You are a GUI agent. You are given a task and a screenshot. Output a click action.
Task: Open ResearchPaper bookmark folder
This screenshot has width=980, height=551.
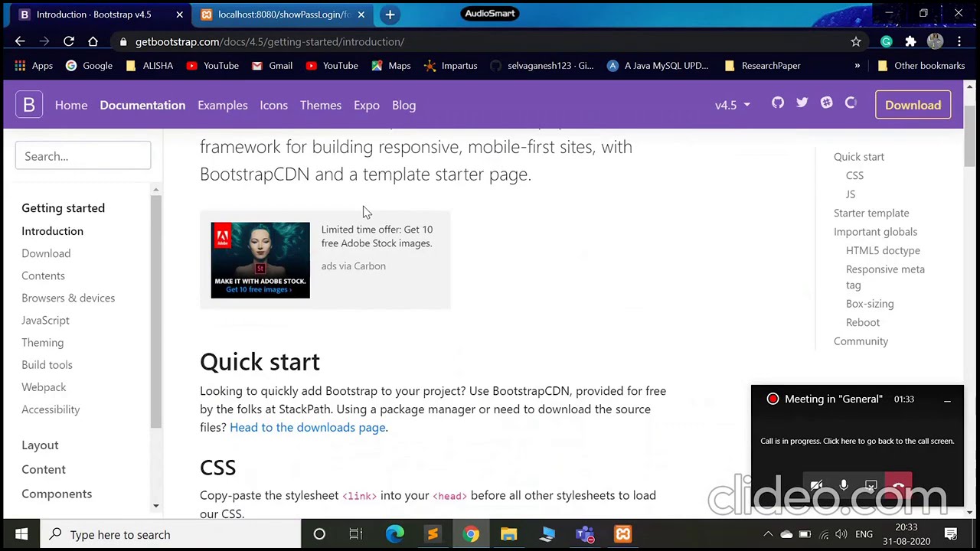pos(763,66)
